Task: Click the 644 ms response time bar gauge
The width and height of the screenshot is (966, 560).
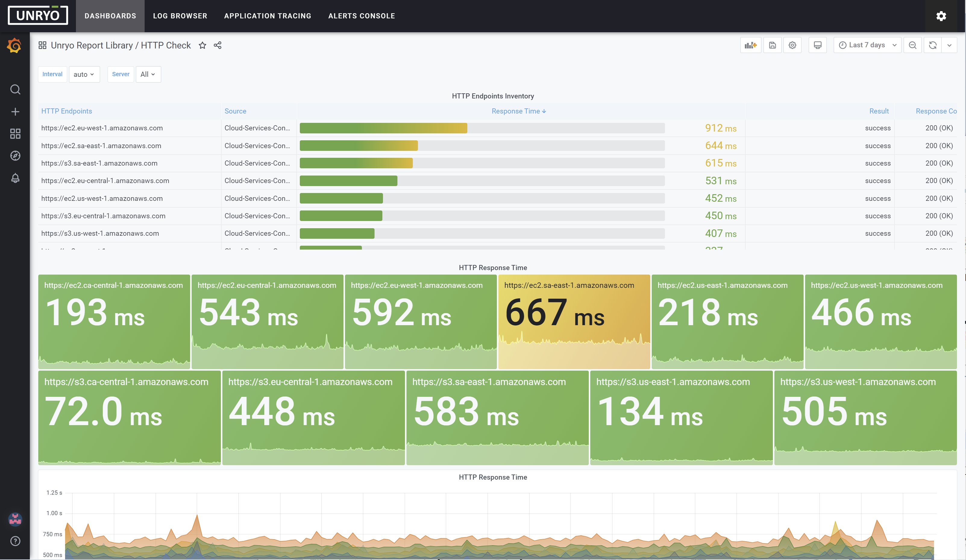Action: pos(482,145)
